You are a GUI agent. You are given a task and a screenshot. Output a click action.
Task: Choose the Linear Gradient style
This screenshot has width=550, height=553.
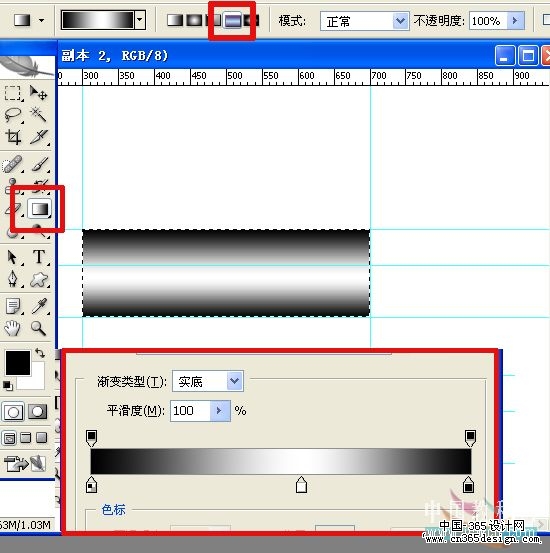[174, 20]
